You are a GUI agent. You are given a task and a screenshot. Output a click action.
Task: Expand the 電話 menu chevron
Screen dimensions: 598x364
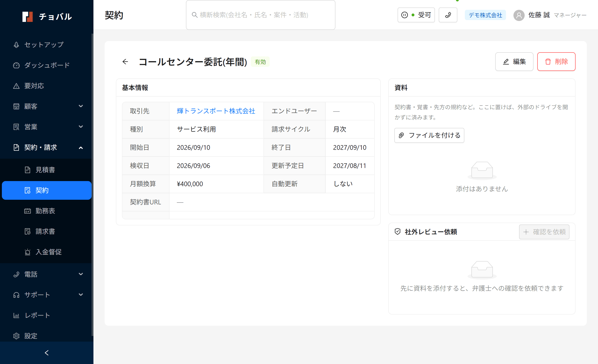click(x=81, y=274)
